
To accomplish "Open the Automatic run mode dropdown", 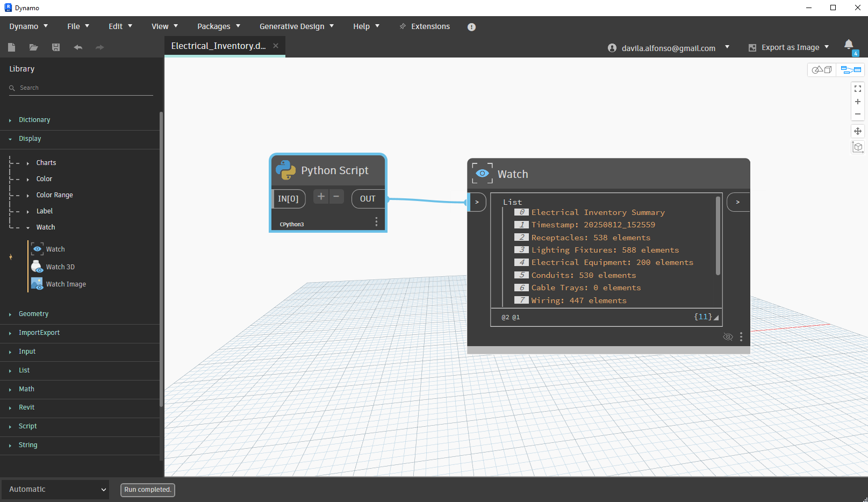I will [55, 489].
